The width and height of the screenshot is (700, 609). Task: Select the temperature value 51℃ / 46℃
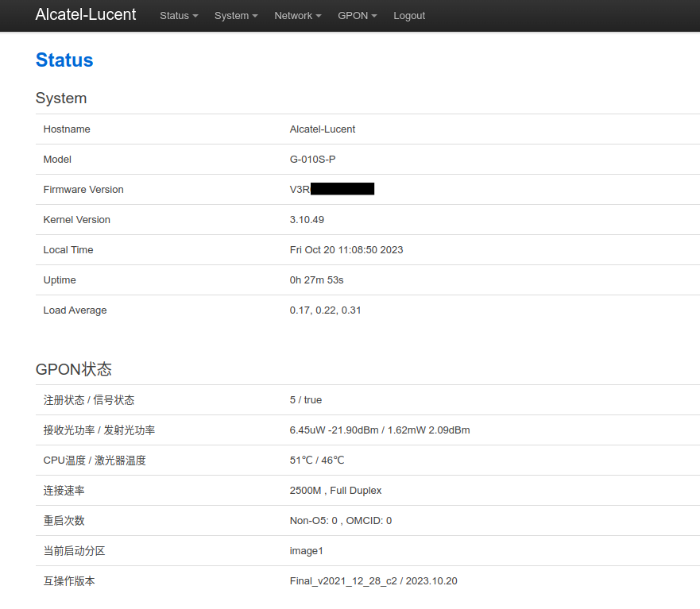pos(317,461)
